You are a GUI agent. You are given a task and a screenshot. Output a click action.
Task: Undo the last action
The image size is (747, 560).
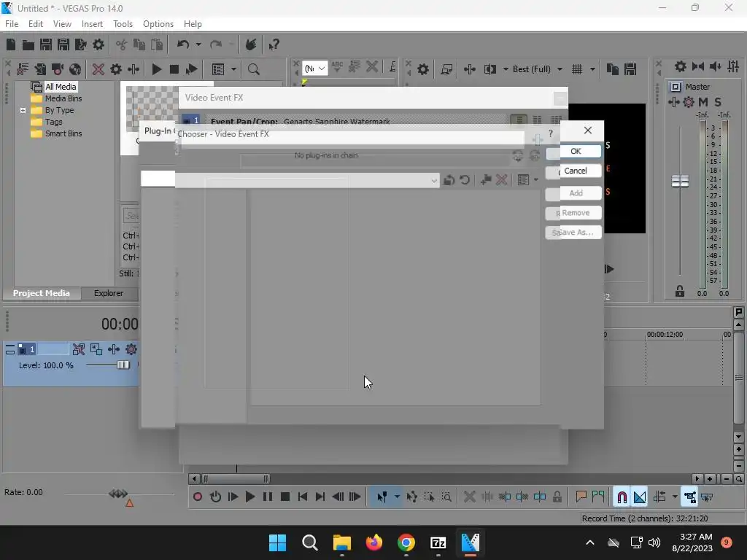coord(183,44)
